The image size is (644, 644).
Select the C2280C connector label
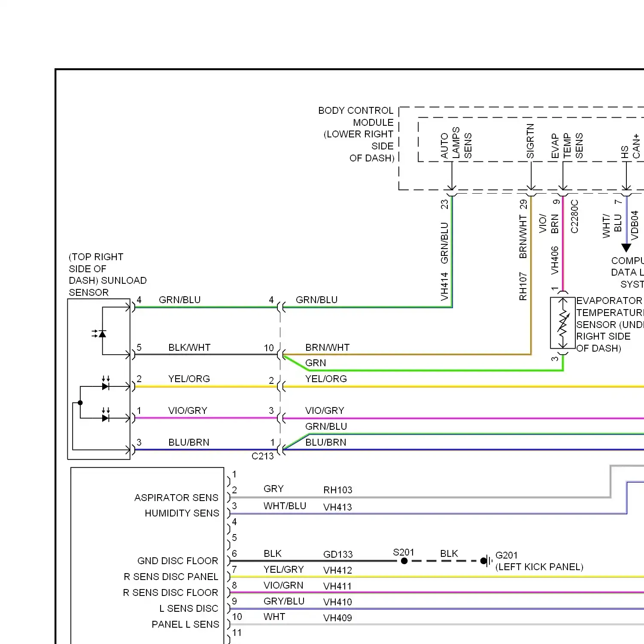coord(574,216)
